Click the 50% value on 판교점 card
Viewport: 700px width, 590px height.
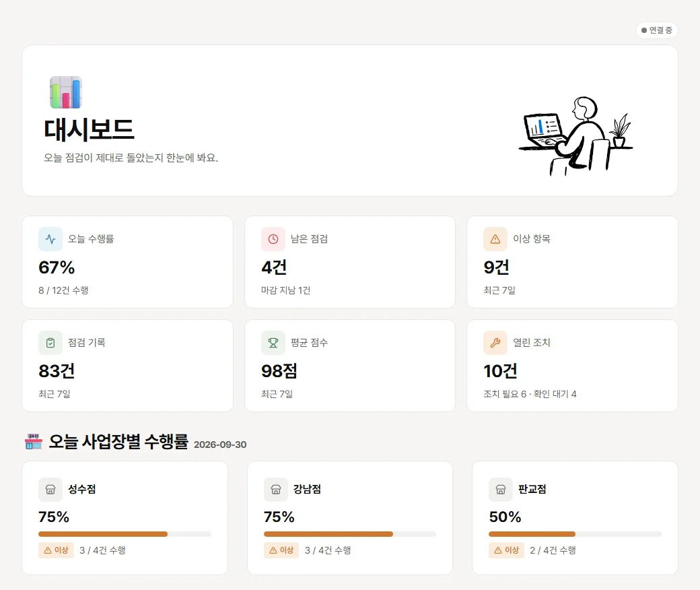[505, 517]
